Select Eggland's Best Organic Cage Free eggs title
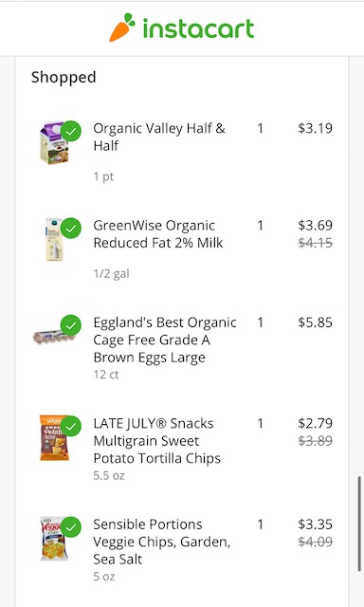This screenshot has height=607, width=364. point(165,340)
